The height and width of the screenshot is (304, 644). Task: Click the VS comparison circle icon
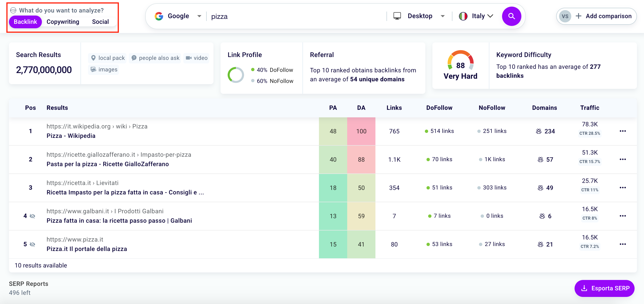[x=565, y=16]
